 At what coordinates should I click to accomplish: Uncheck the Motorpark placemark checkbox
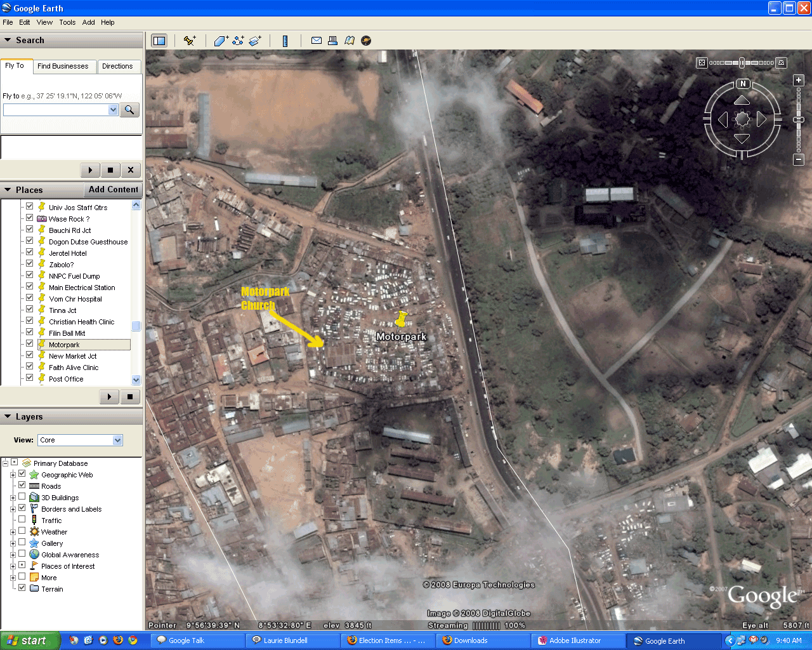[29, 344]
